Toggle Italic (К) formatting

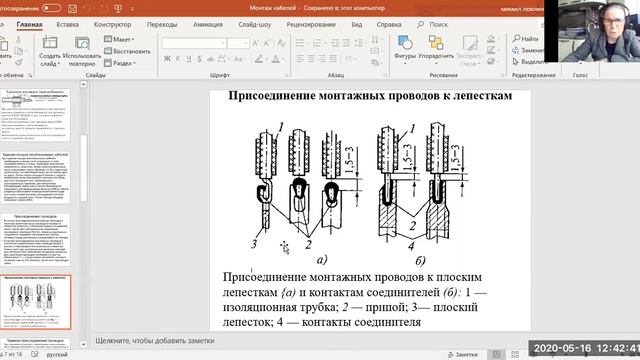[178, 59]
